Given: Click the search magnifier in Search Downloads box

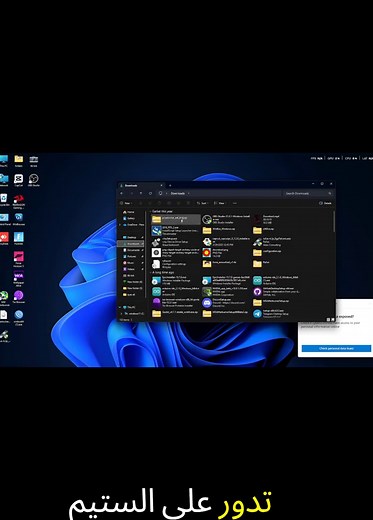Looking at the screenshot, I should point(330,193).
